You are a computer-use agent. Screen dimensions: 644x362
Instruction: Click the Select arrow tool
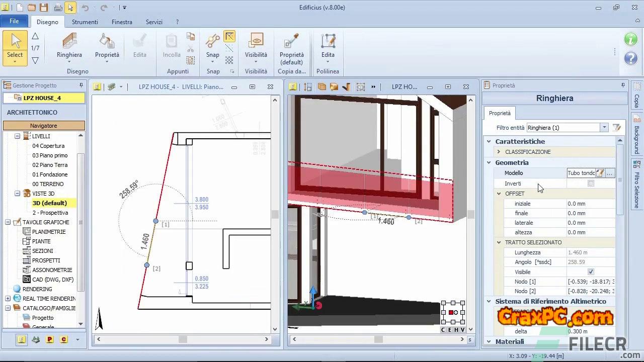[x=15, y=44]
